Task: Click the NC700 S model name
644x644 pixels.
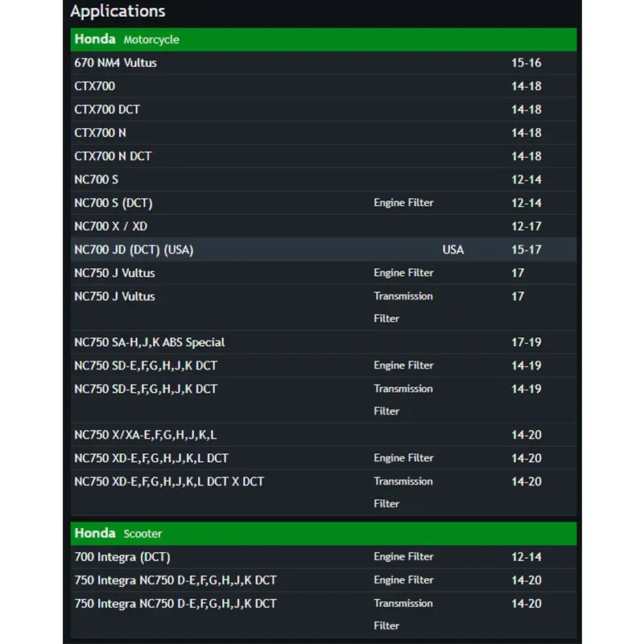Action: tap(96, 180)
